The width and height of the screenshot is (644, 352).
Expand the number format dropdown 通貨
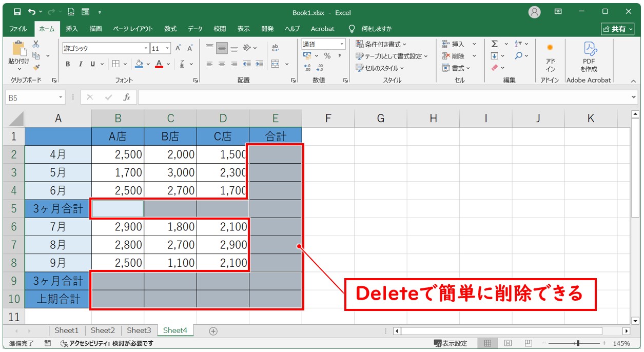point(341,44)
